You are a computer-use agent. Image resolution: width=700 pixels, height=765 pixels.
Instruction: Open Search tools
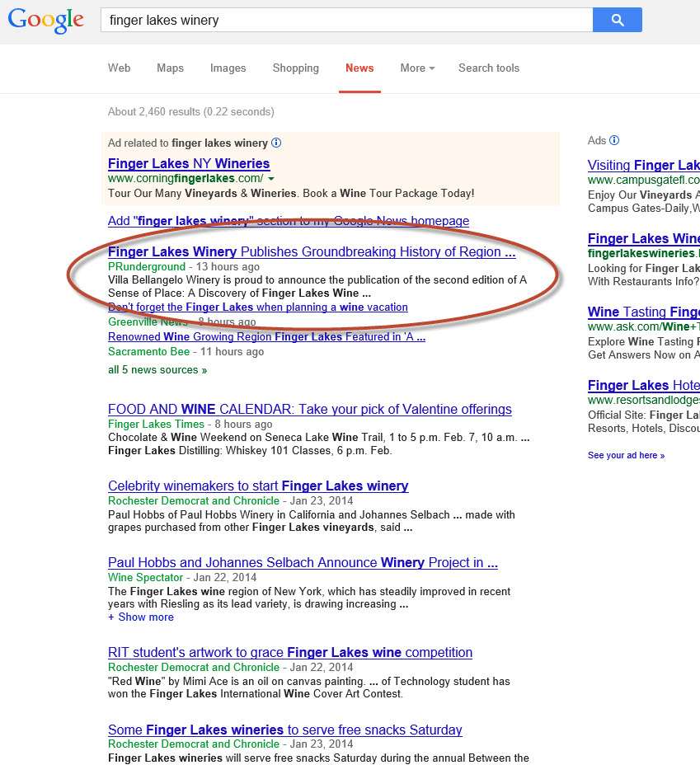pyautogui.click(x=489, y=68)
